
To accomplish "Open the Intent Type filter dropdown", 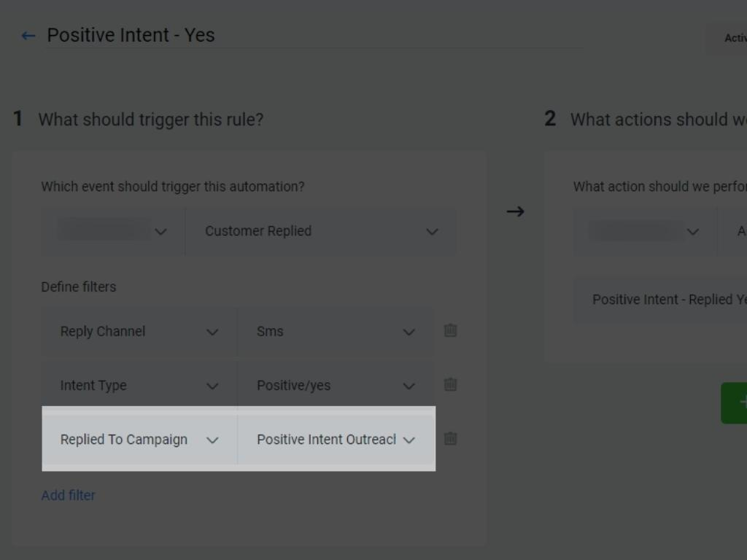I will click(x=139, y=385).
